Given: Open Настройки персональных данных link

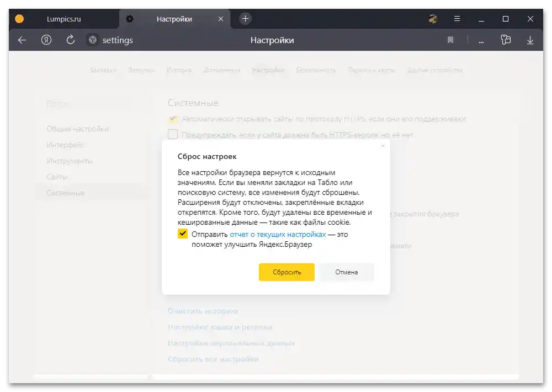Looking at the screenshot, I should pyautogui.click(x=231, y=343).
